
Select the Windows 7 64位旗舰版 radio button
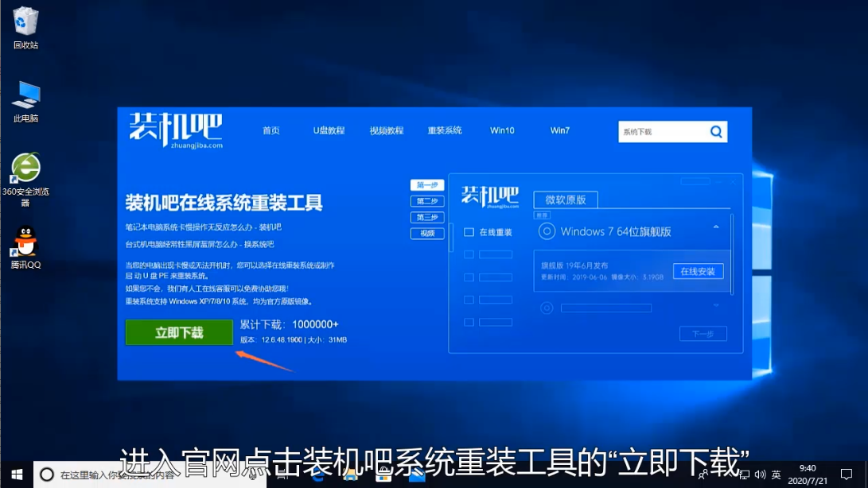click(x=547, y=231)
